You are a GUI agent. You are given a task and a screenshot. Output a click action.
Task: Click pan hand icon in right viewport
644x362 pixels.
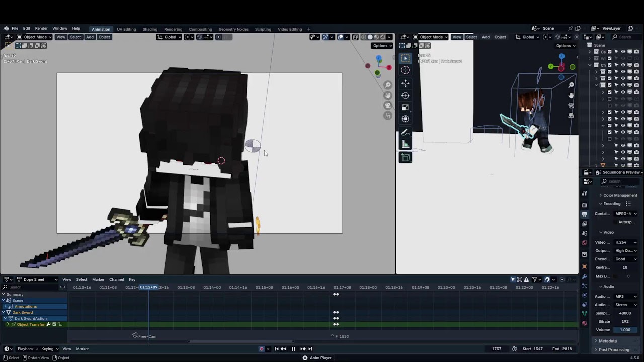(571, 96)
